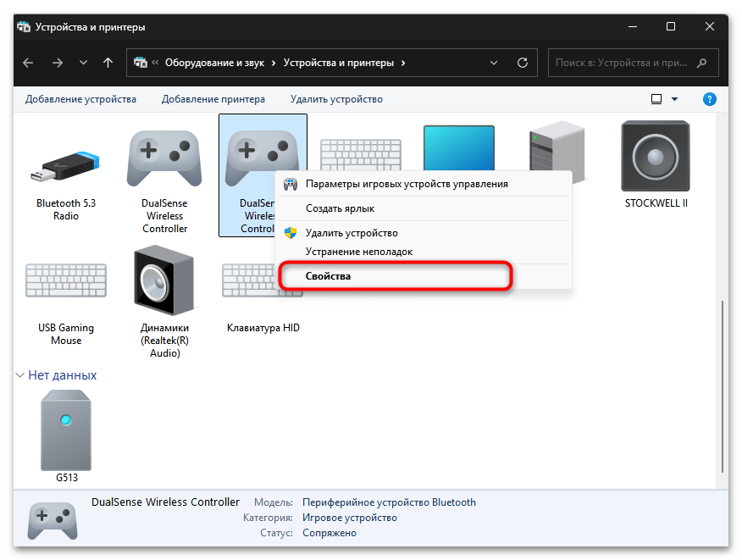Click the G513 label

pyautogui.click(x=66, y=478)
